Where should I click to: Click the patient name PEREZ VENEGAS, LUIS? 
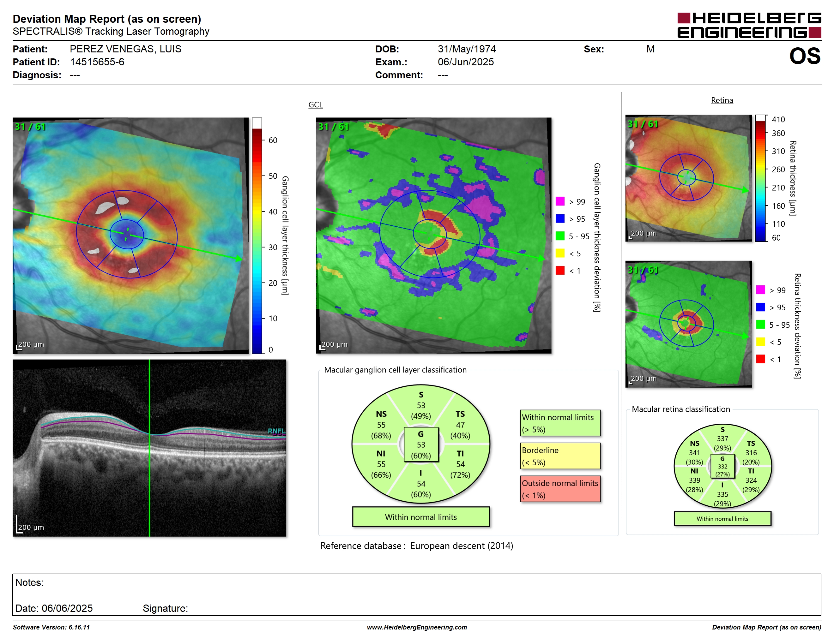pos(125,49)
